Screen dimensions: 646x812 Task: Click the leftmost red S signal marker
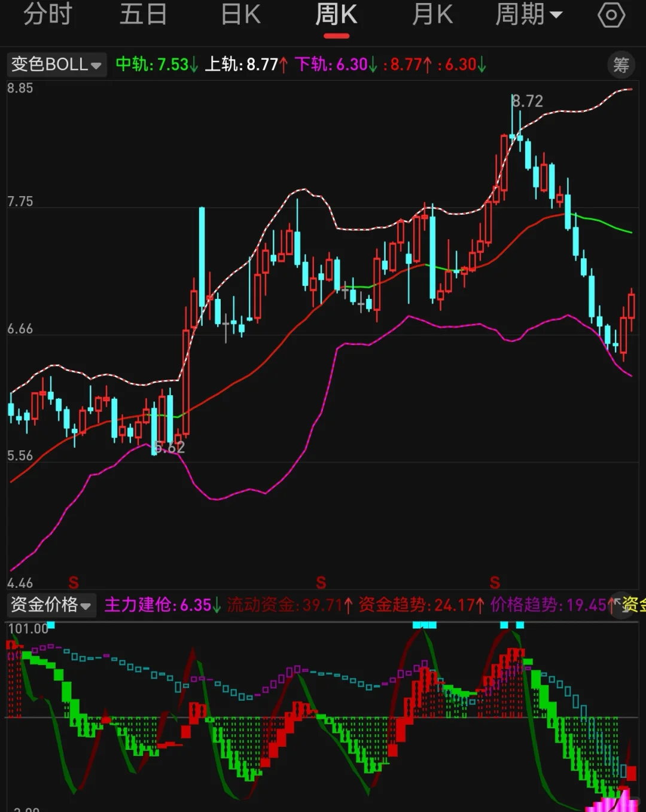74,582
